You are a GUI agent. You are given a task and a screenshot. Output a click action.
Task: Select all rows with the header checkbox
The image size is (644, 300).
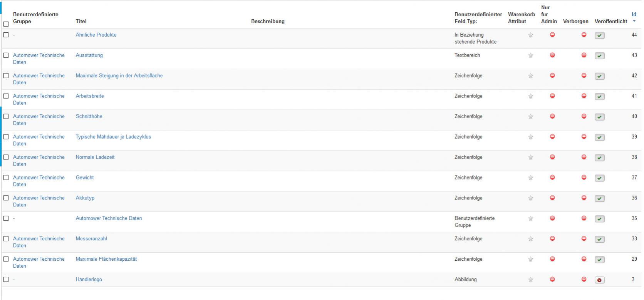coord(6,24)
